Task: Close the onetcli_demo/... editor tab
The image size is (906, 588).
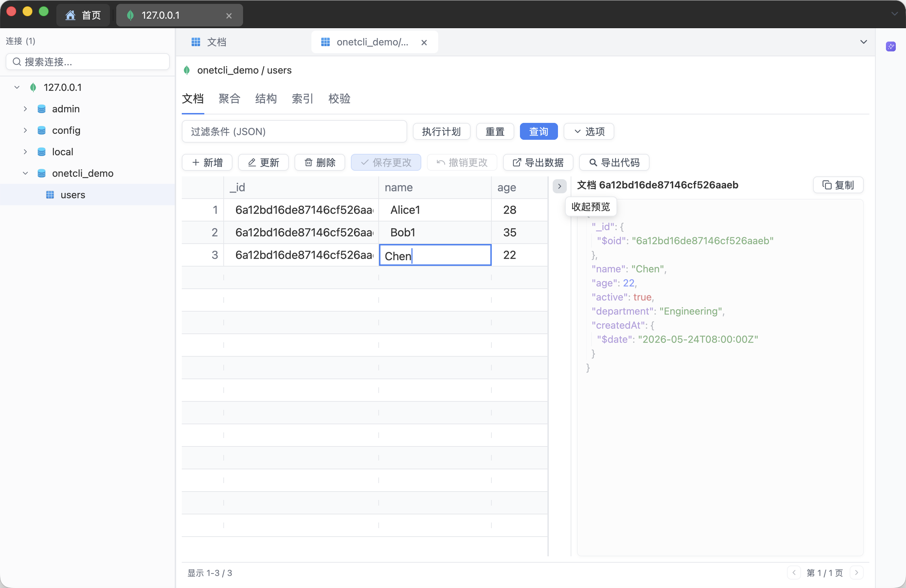Action: click(x=424, y=42)
